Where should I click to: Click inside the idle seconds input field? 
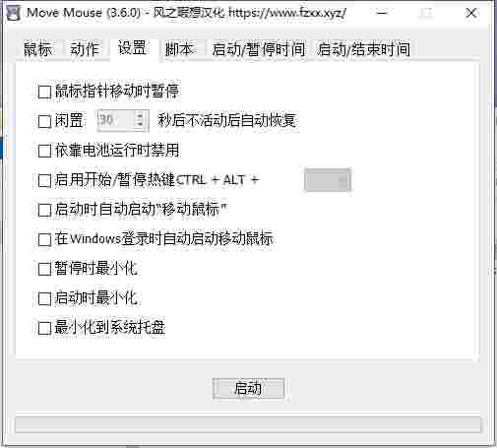pos(115,120)
